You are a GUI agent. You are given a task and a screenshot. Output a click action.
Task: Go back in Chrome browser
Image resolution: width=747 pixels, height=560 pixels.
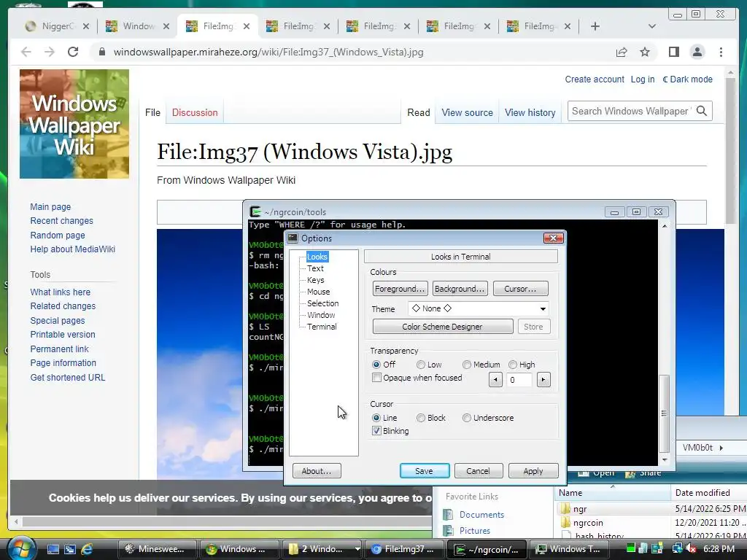[x=26, y=52]
